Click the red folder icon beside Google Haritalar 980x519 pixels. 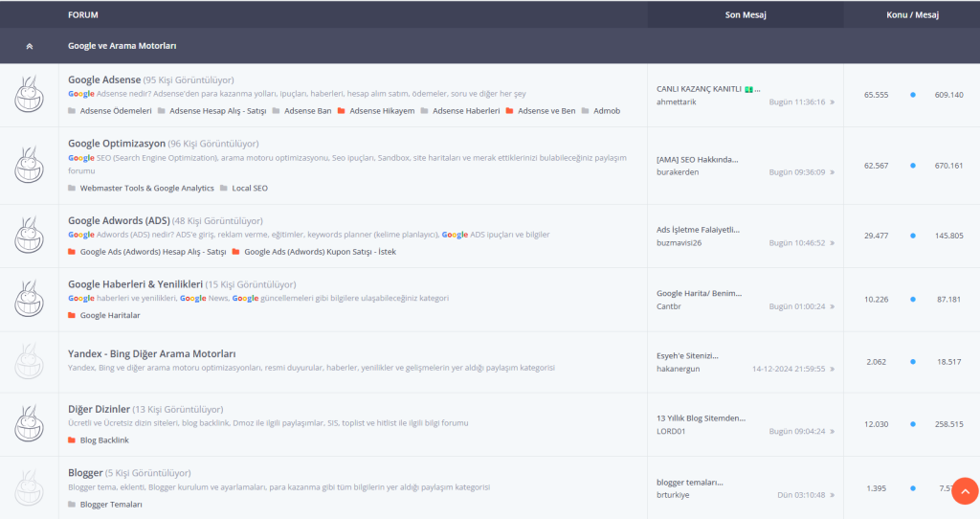pyautogui.click(x=72, y=315)
